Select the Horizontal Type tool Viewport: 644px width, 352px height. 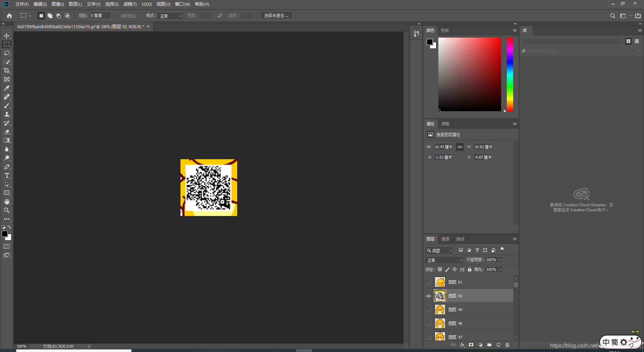[7, 175]
